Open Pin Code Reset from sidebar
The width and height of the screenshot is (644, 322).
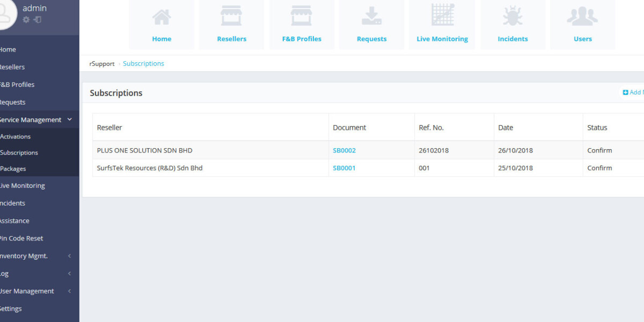pyautogui.click(x=21, y=238)
